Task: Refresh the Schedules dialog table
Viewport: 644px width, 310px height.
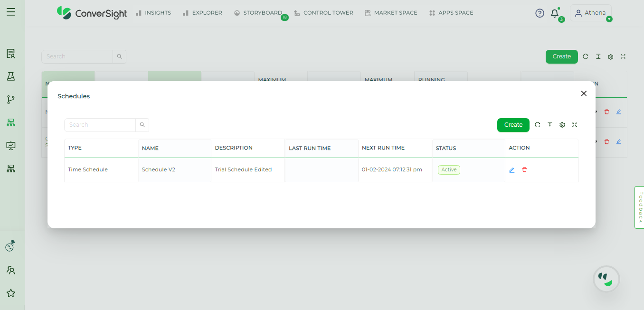Action: coord(538,125)
